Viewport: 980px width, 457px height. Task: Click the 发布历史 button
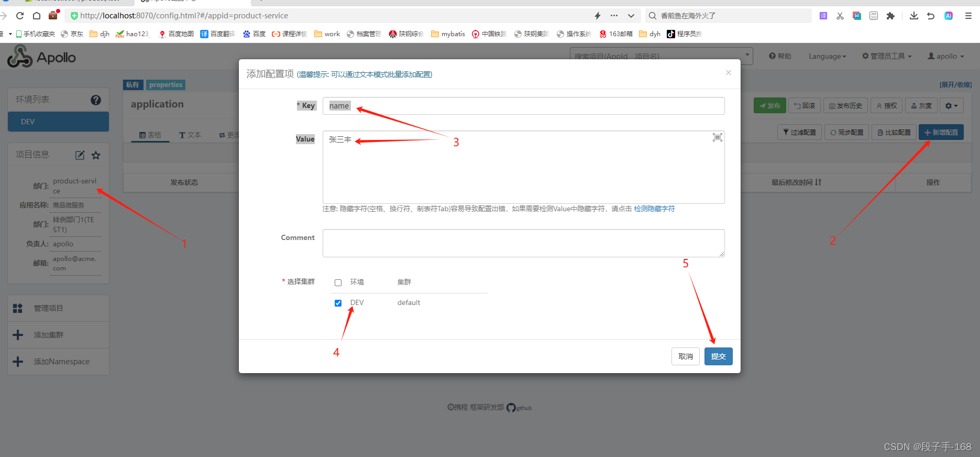[846, 106]
